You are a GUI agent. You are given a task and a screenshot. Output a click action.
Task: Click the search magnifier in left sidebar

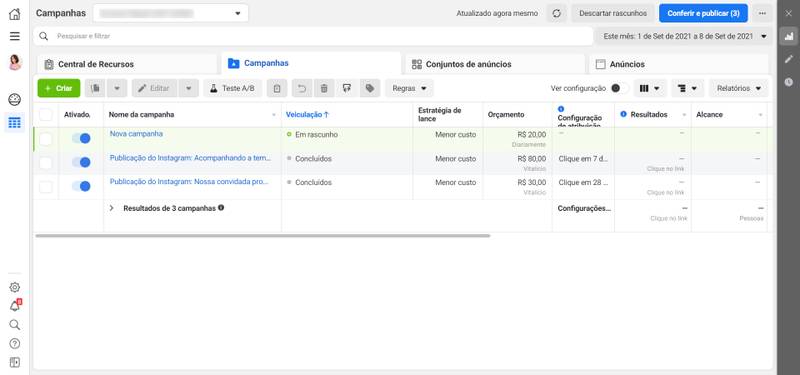coord(15,325)
